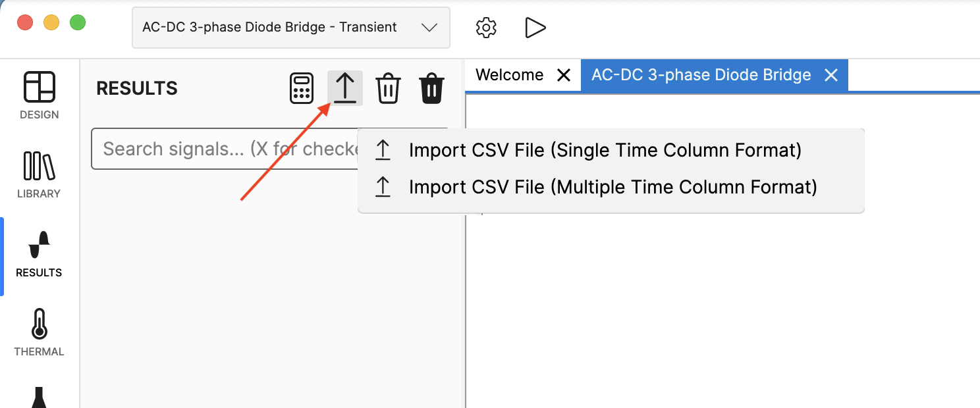The width and height of the screenshot is (980, 408).
Task: Open the simulation configuration dropdown
Action: click(x=290, y=27)
